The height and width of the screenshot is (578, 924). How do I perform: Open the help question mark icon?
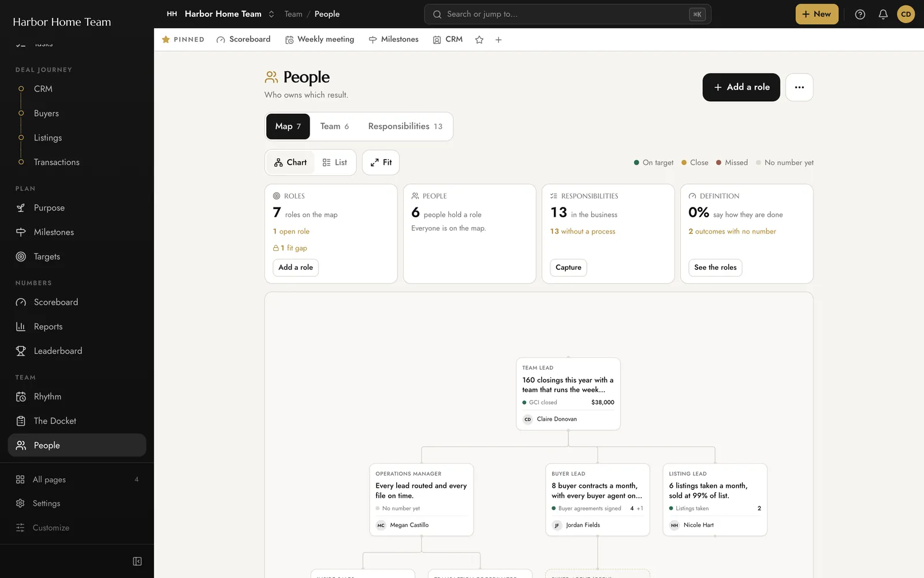click(860, 14)
